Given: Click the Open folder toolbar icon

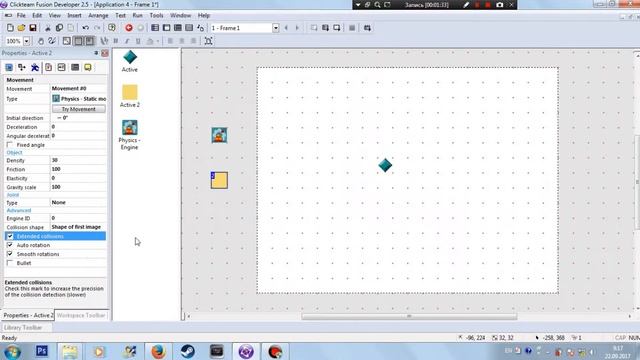Looking at the screenshot, I should tap(21, 28).
